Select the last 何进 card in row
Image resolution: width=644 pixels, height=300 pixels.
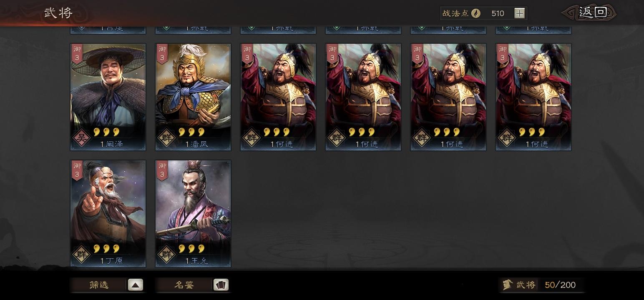pos(533,97)
